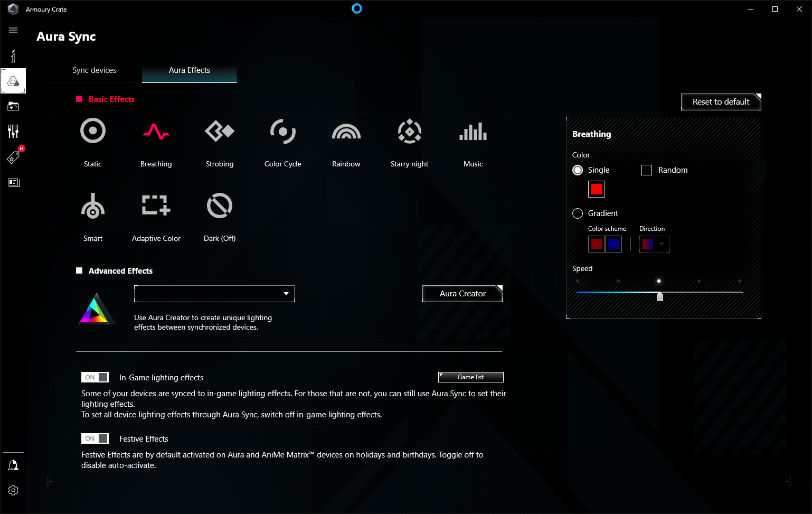Toggle the Festive Effects switch
This screenshot has height=514, width=812.
pyautogui.click(x=95, y=438)
